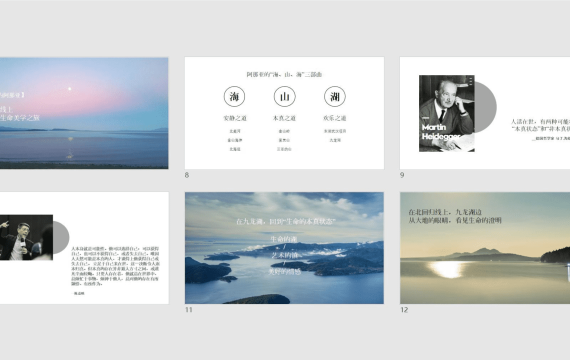The image size is (570, 360).
Task: Select slide 11 aerial islands photo
Action: tap(284, 248)
